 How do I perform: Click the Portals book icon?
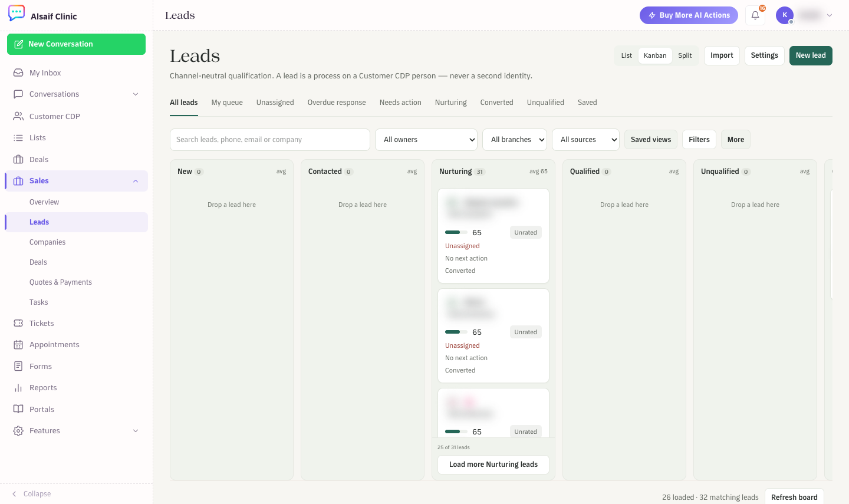coord(18,409)
